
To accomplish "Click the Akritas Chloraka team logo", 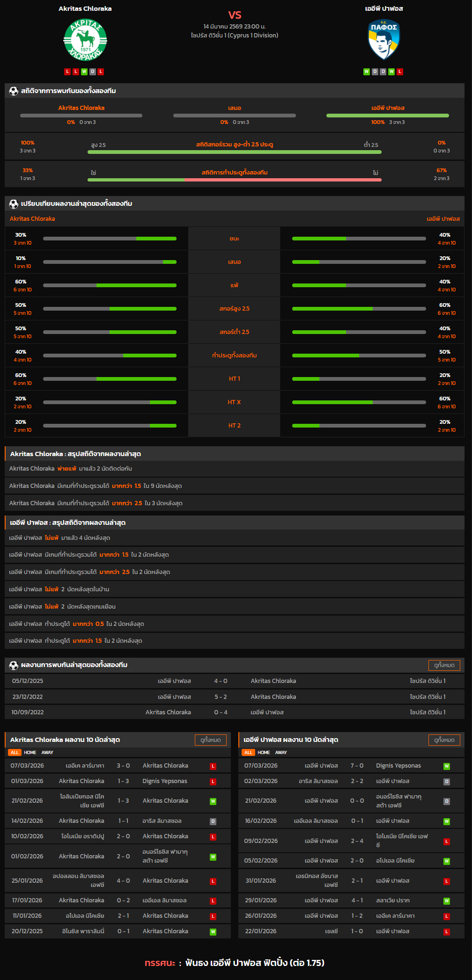I will (85, 40).
